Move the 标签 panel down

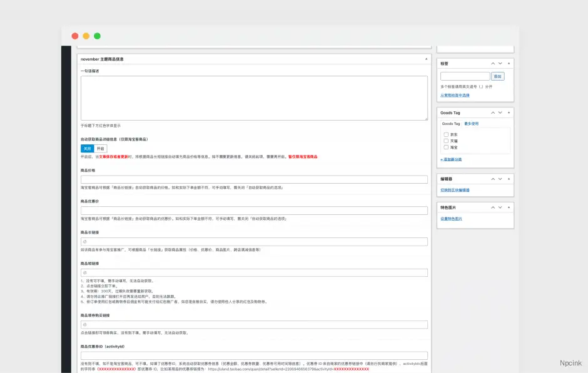pyautogui.click(x=500, y=63)
